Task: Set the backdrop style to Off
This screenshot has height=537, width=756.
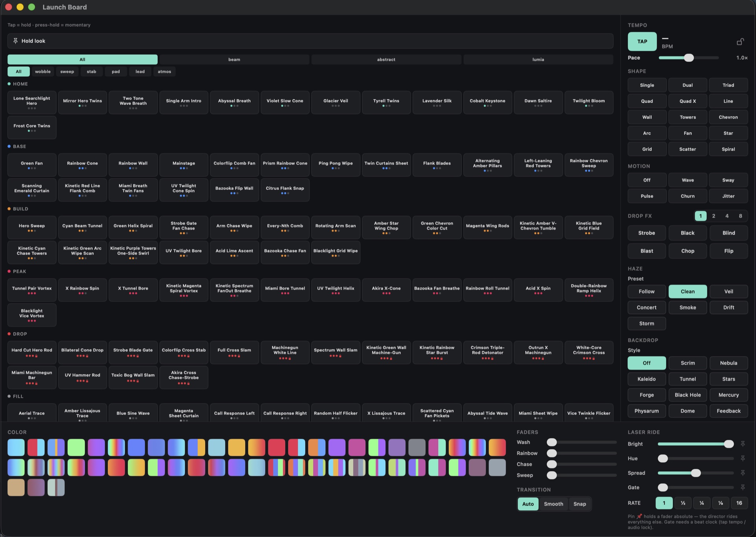Action: click(x=647, y=363)
